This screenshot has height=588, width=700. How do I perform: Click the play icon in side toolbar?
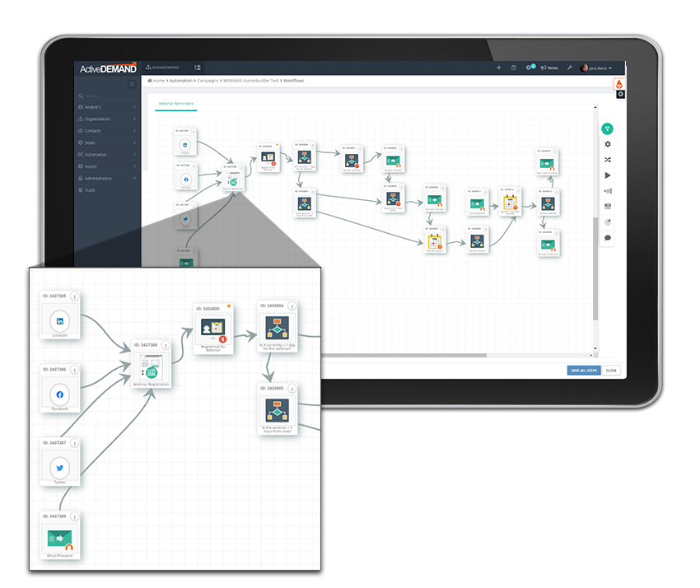pos(608,175)
